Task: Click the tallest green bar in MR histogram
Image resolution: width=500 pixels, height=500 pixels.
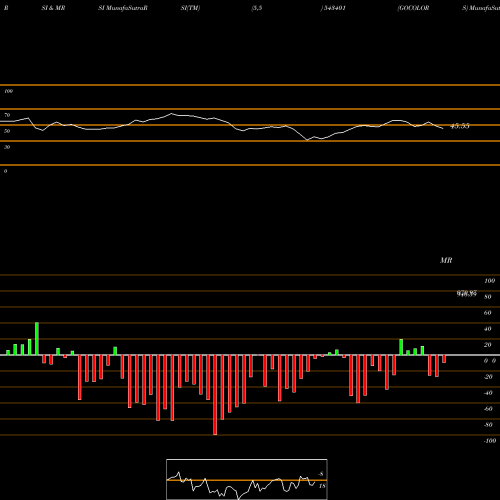Action: (x=37, y=339)
